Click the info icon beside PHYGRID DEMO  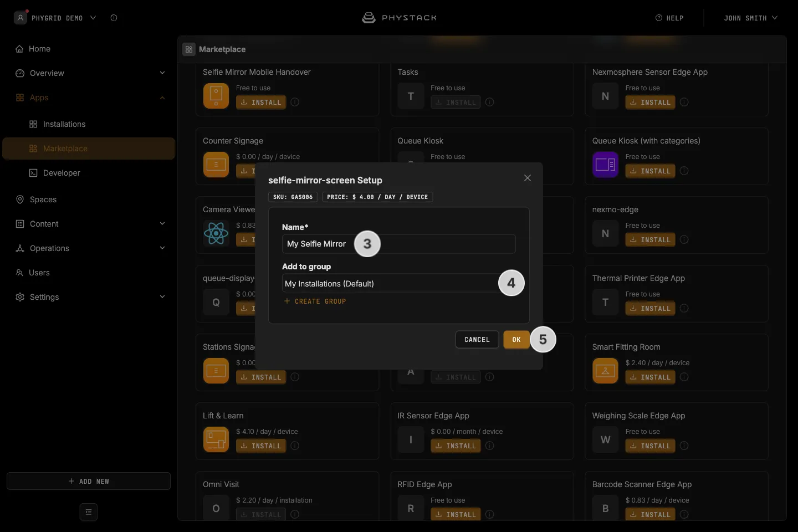tap(114, 18)
